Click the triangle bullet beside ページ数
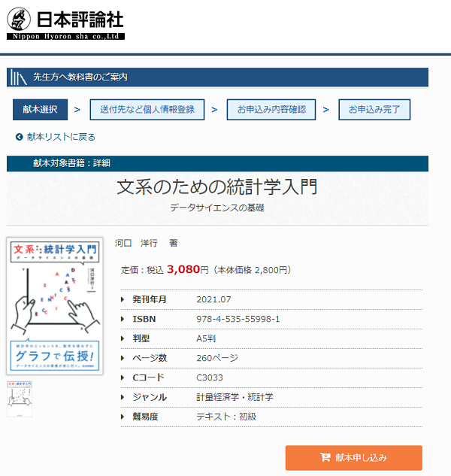 123,358
